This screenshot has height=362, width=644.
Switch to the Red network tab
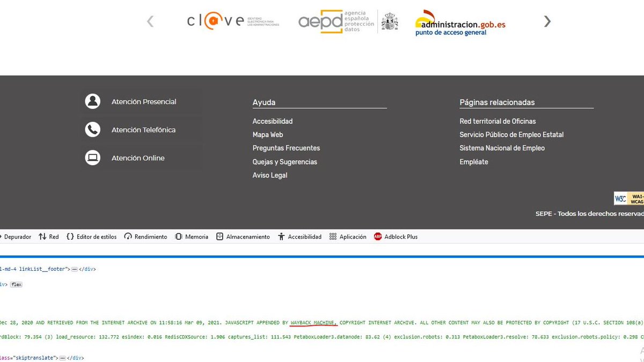click(49, 237)
